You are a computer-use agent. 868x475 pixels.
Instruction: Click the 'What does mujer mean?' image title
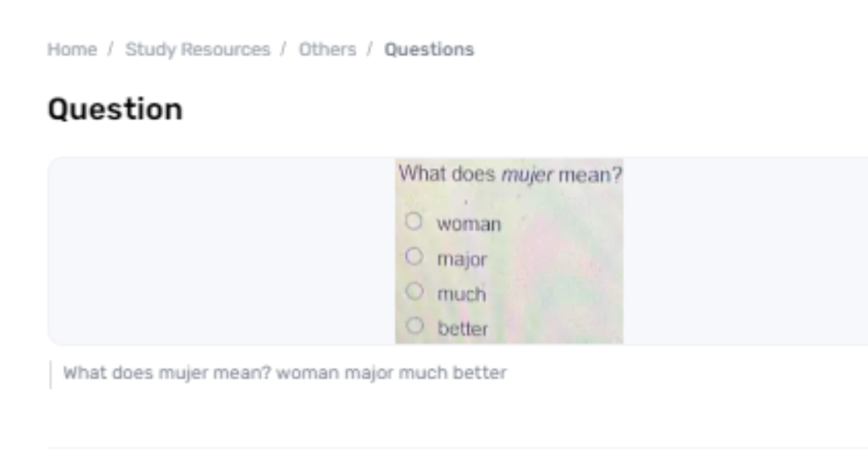509,174
